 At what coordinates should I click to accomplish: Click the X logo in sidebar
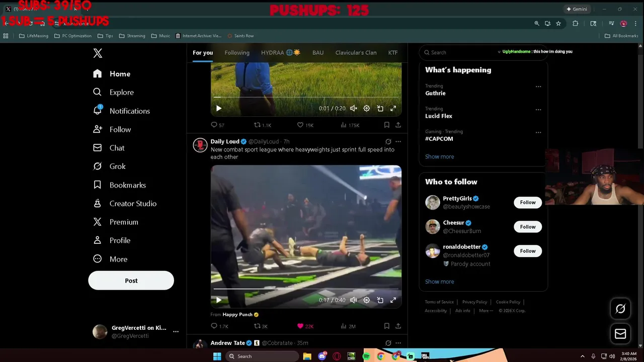(98, 53)
